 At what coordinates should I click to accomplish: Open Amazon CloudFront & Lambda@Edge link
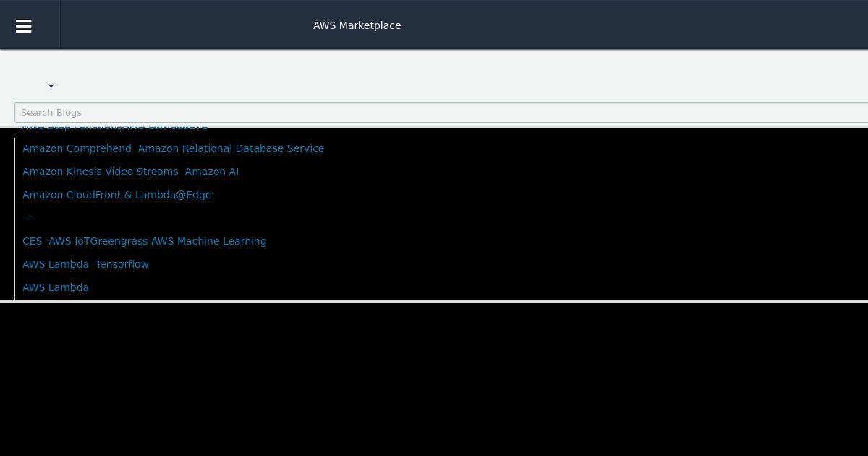click(x=116, y=195)
